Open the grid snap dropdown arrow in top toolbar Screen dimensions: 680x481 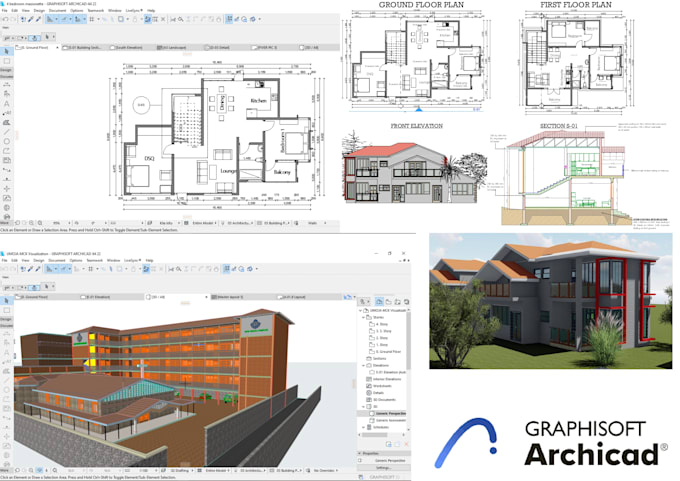click(x=98, y=19)
